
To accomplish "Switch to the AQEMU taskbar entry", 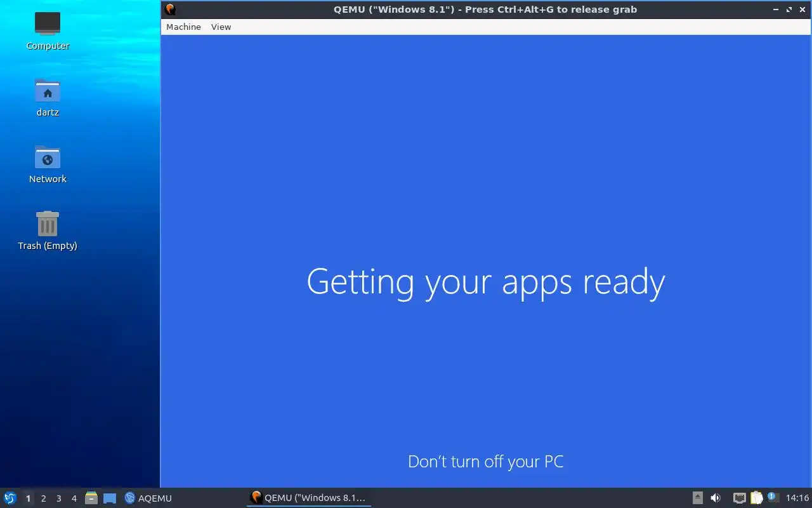I will 148,498.
